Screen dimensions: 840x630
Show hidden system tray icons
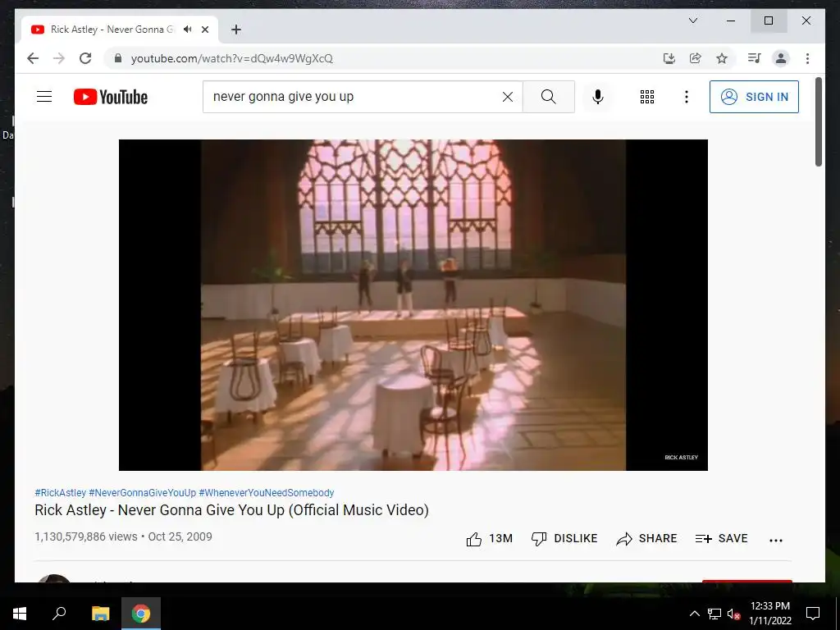point(694,614)
